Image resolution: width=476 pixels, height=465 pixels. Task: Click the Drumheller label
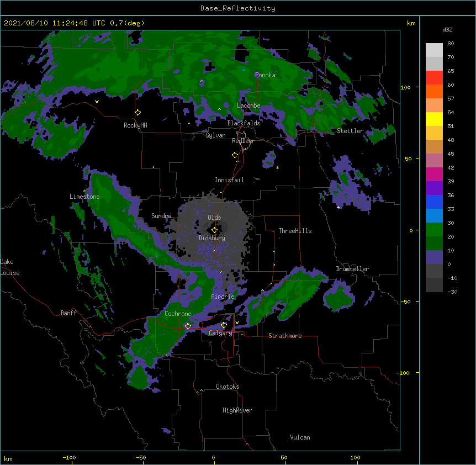tap(352, 269)
